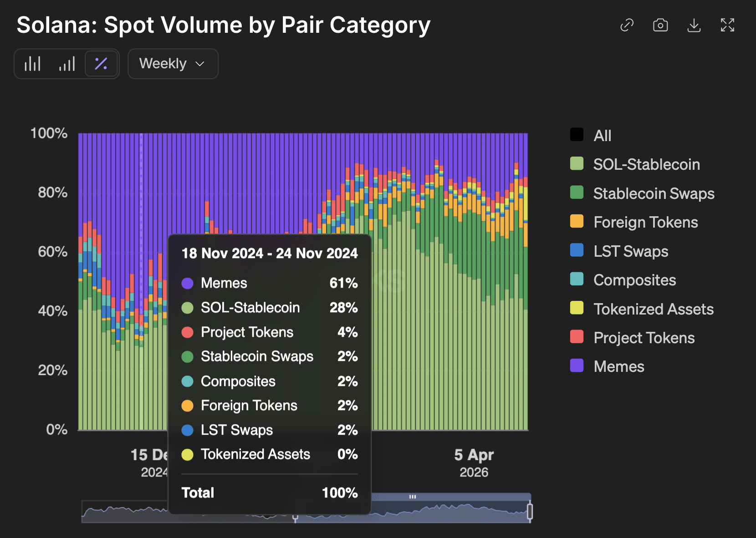Click the tooltip date range heading
Image resolution: width=756 pixels, height=538 pixels.
[270, 254]
